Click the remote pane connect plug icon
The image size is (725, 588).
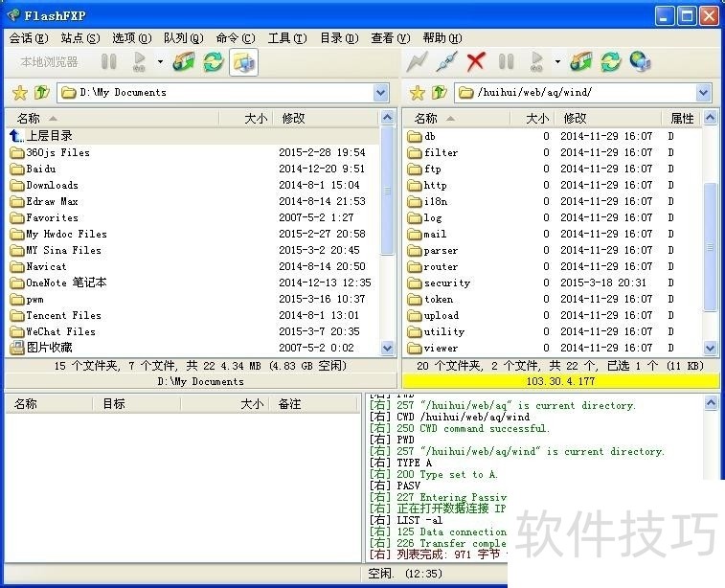pyautogui.click(x=447, y=61)
